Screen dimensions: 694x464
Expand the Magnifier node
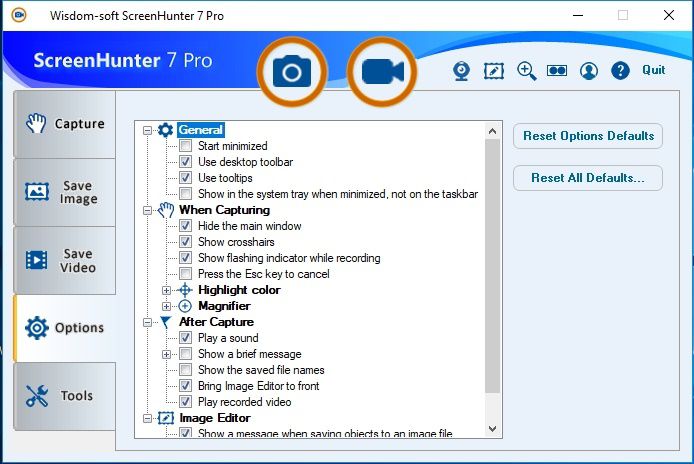[x=166, y=306]
